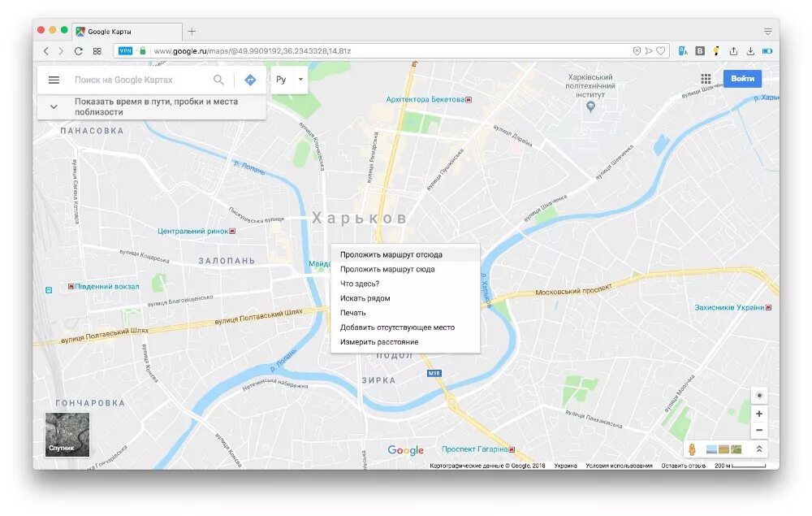Click the green padlock security icon

142,50
